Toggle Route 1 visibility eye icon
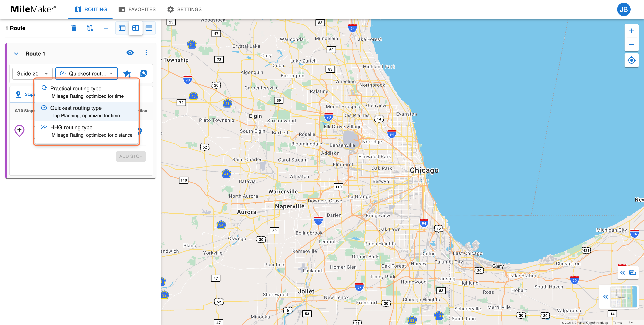Screen dimensions: 644x325 click(x=130, y=53)
